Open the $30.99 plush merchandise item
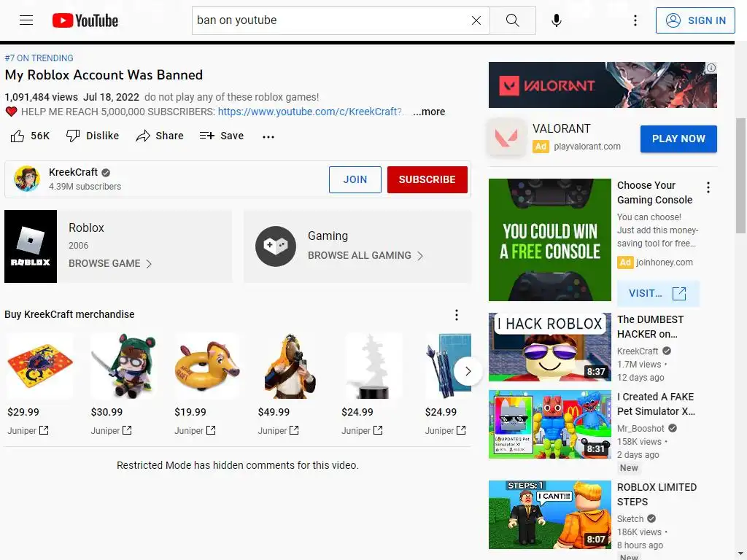The height and width of the screenshot is (560, 747). [x=124, y=366]
